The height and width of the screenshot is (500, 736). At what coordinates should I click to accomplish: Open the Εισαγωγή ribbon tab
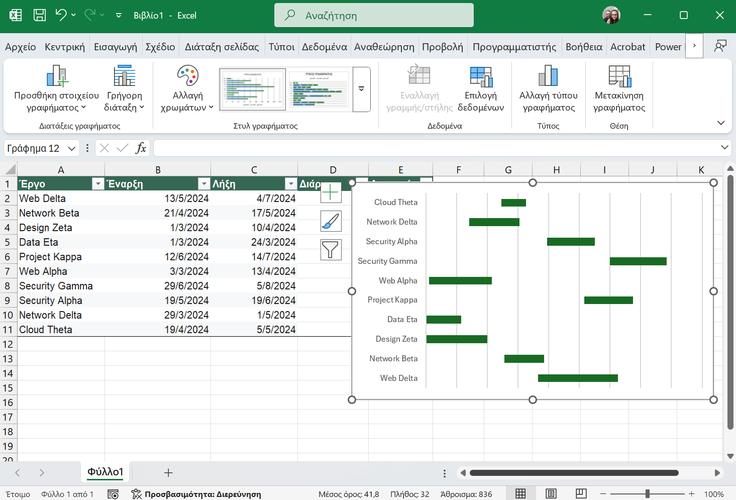point(116,46)
